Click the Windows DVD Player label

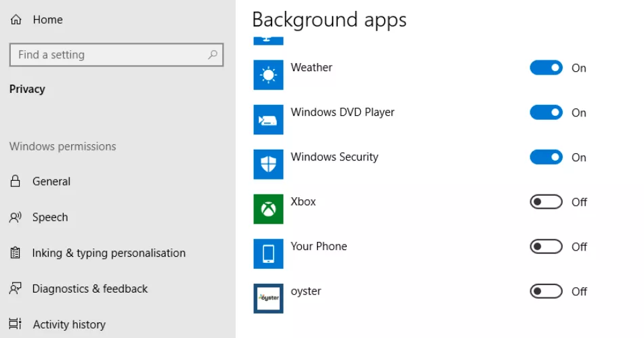(343, 112)
